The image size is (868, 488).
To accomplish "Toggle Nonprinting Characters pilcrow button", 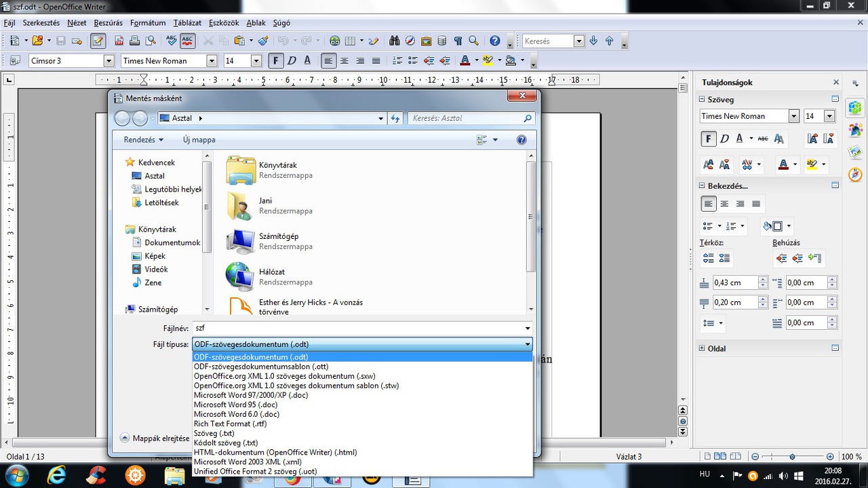I will coord(458,41).
